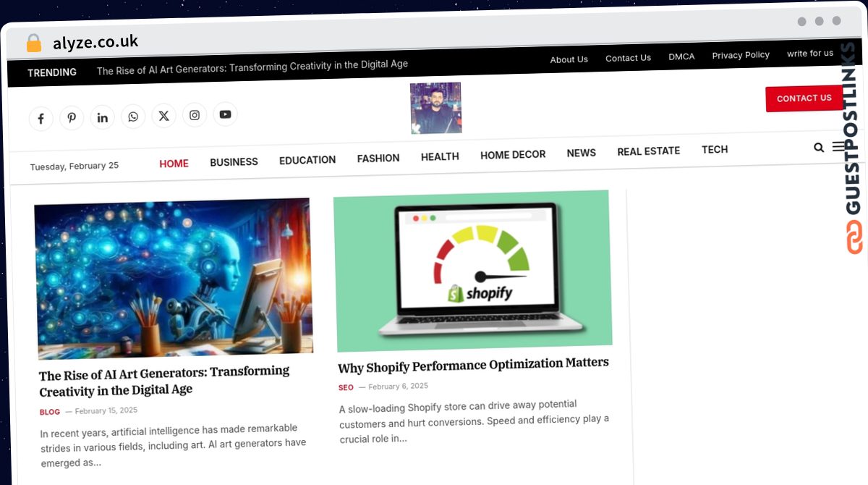Open the AI art robot article image
This screenshot has width=868, height=485.
[174, 278]
